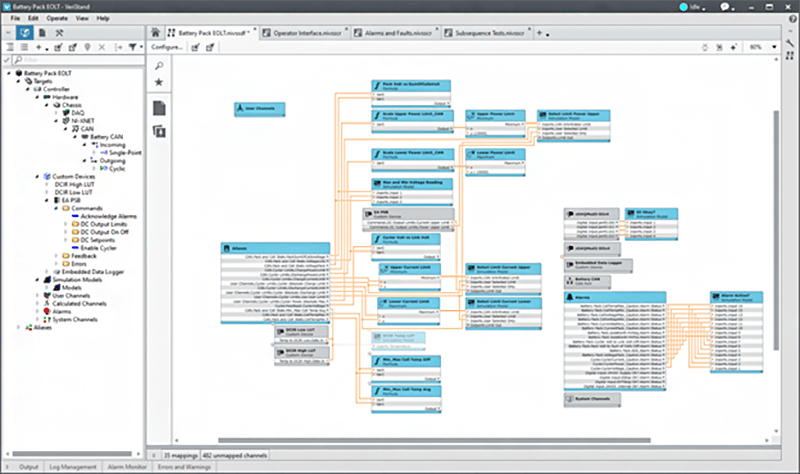Close the Battery Pack EOLT document tab
This screenshot has height=474, width=800.
(x=255, y=30)
